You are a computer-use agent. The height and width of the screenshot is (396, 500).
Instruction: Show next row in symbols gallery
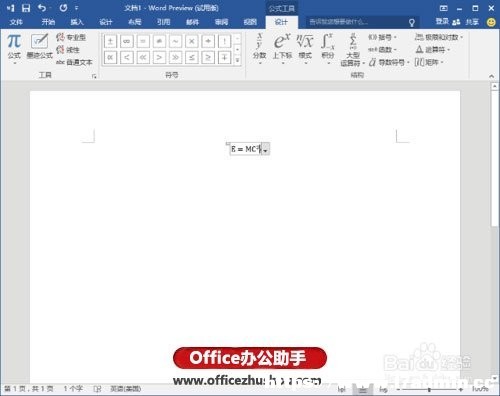click(237, 50)
